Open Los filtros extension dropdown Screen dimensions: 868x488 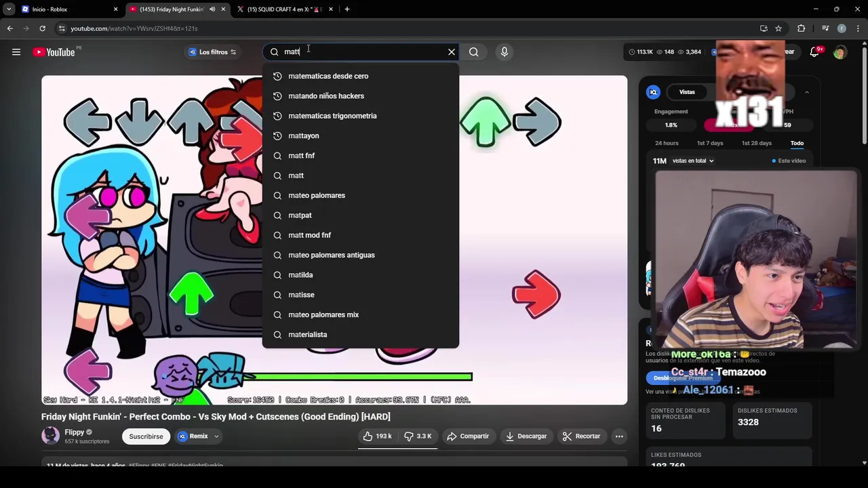tap(212, 52)
